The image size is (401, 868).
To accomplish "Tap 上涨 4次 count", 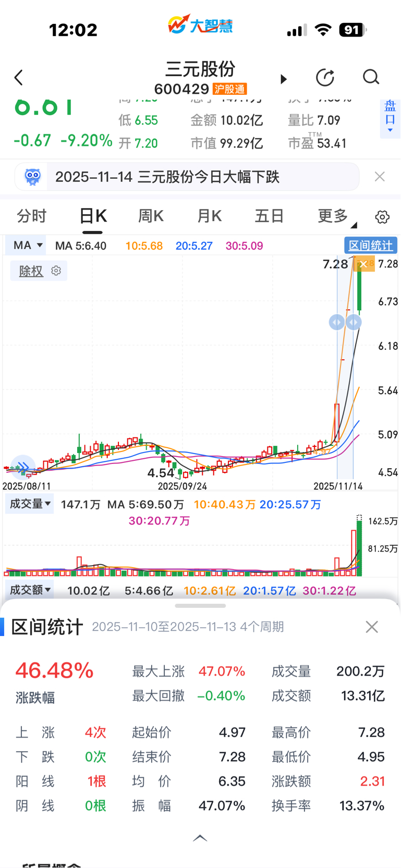I will point(95,732).
